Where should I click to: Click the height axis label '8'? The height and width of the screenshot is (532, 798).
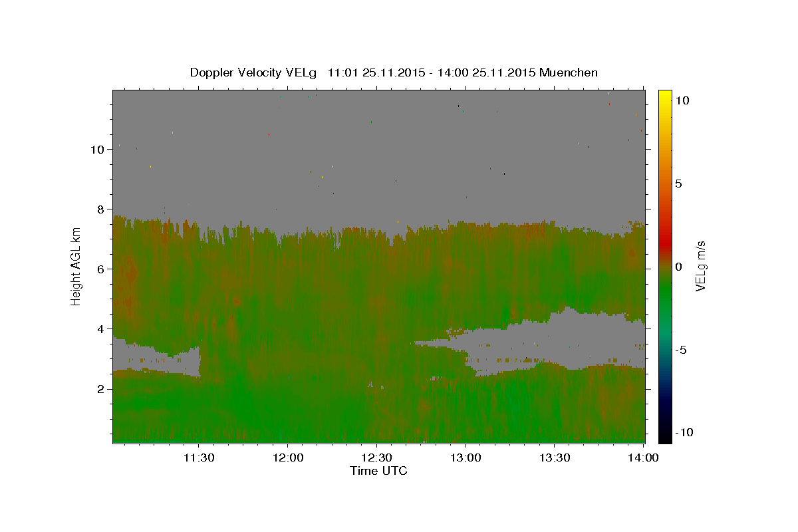[x=100, y=209]
